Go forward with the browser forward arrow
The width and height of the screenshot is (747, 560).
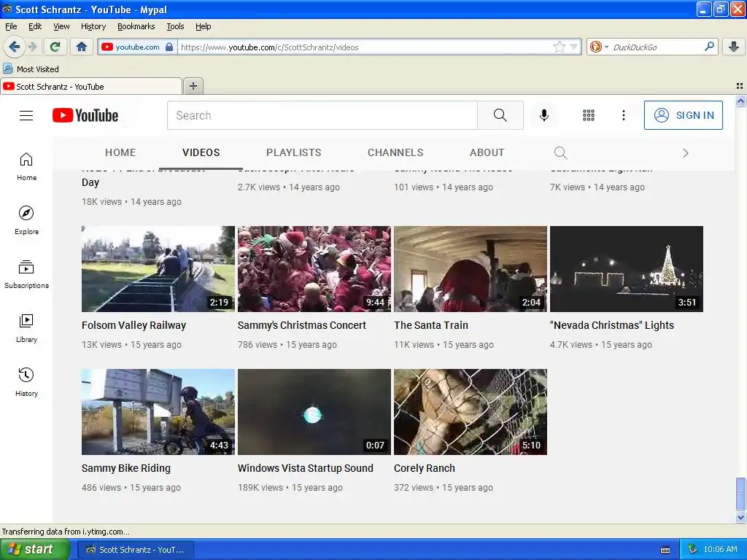pyautogui.click(x=32, y=47)
